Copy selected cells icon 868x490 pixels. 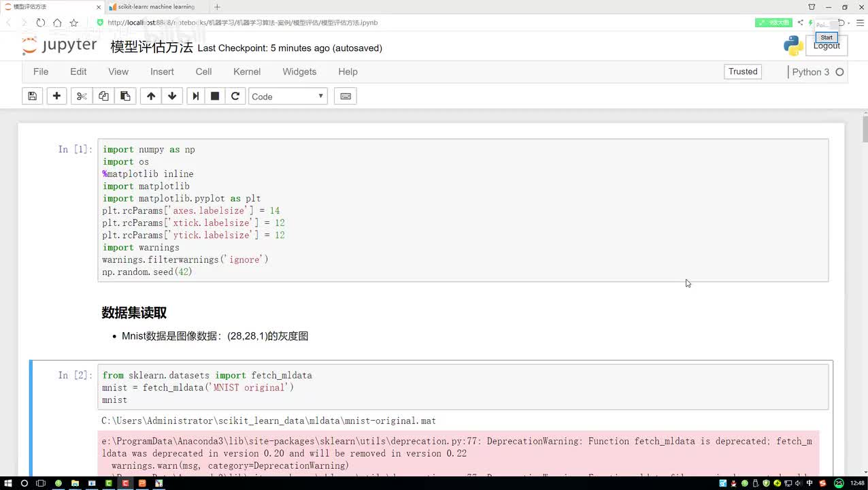pyautogui.click(x=103, y=96)
